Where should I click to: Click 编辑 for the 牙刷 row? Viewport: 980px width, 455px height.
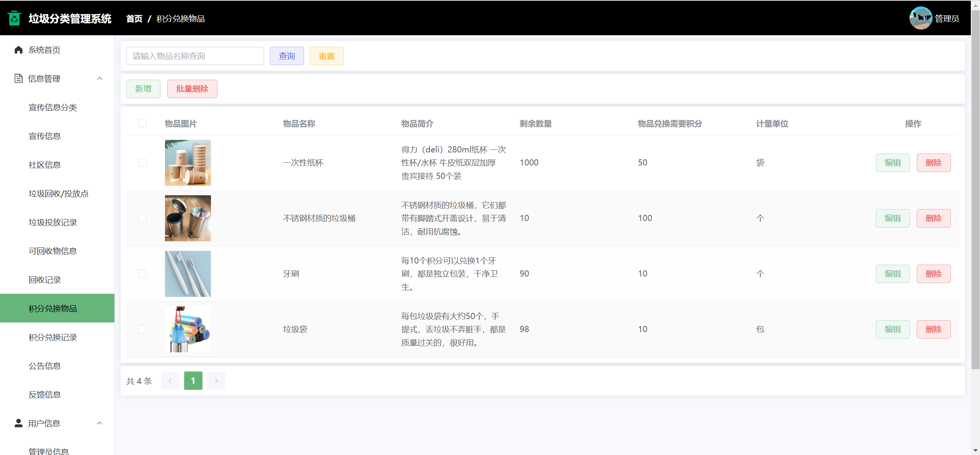pyautogui.click(x=892, y=274)
